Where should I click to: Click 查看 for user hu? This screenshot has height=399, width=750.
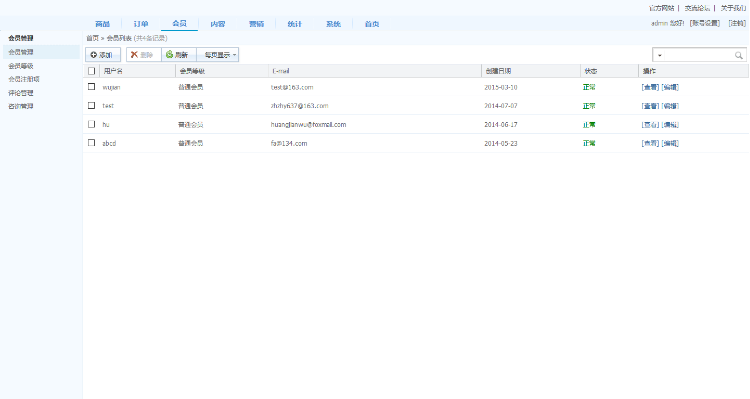pyautogui.click(x=651, y=124)
